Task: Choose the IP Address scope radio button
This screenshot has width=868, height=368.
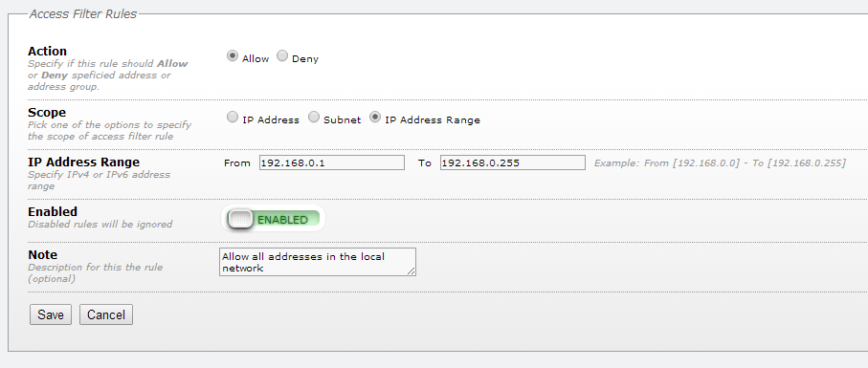Action: click(x=233, y=118)
